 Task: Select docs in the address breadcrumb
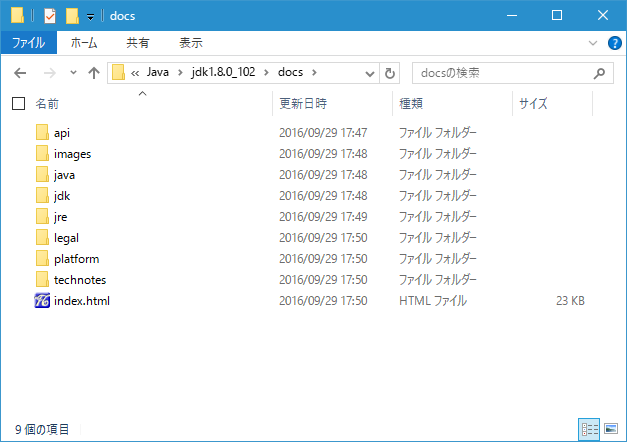coord(290,72)
